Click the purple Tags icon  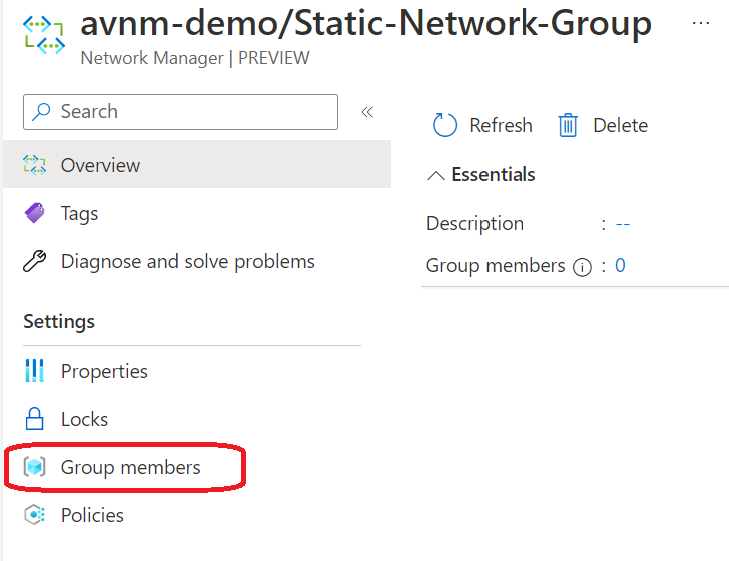pos(35,213)
